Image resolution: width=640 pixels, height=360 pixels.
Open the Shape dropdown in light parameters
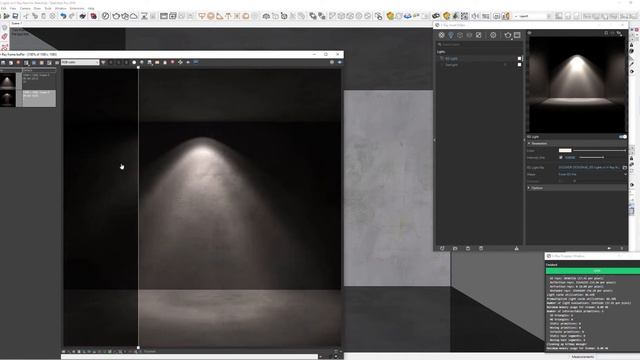(593, 174)
